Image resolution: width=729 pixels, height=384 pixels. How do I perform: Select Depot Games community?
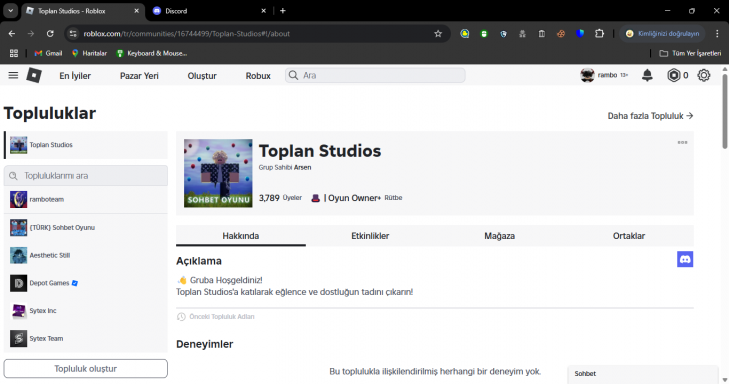[x=86, y=283]
